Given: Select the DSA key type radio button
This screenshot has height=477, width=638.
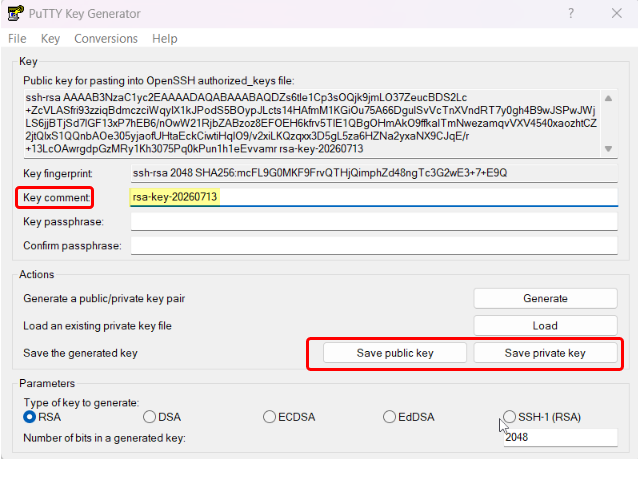Looking at the screenshot, I should (x=149, y=417).
